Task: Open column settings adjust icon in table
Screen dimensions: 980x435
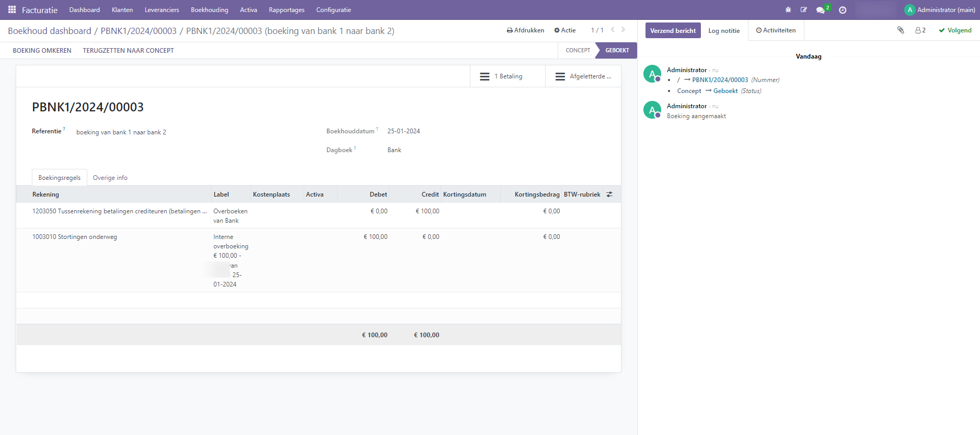Action: (x=609, y=194)
